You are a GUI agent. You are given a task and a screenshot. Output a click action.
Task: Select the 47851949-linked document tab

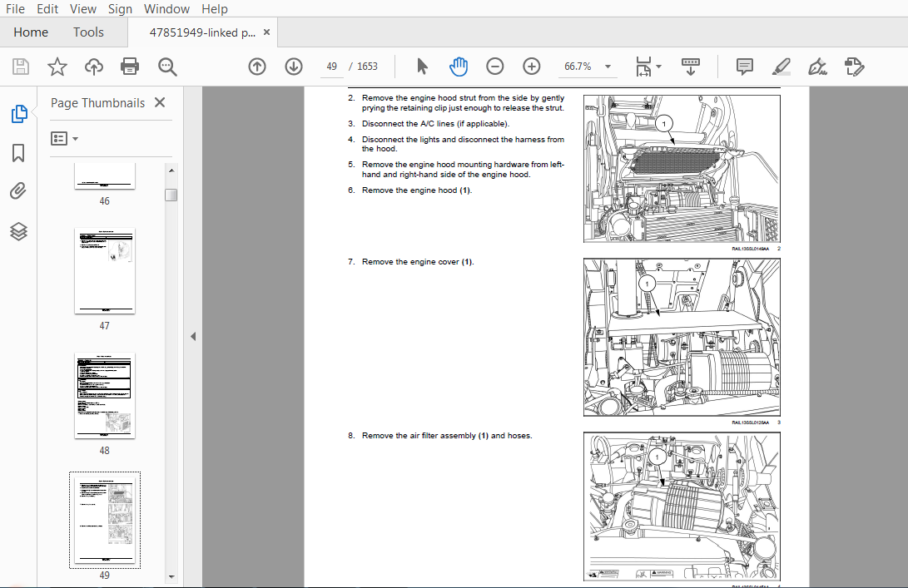pyautogui.click(x=202, y=32)
